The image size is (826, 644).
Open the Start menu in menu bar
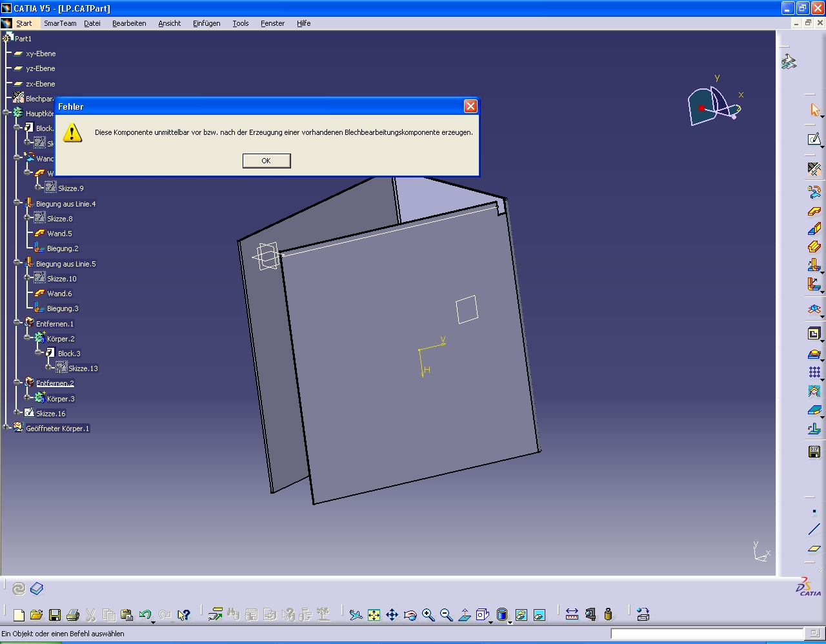24,23
